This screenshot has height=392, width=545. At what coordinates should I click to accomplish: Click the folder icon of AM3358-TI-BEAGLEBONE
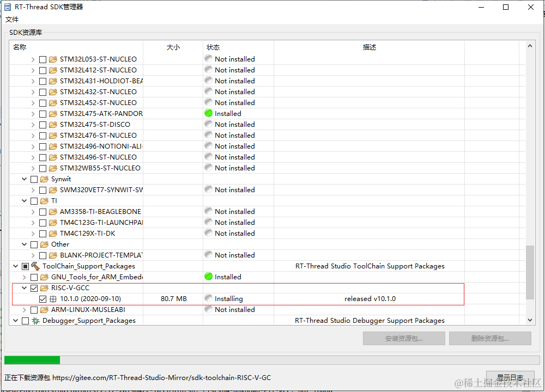[x=53, y=212]
